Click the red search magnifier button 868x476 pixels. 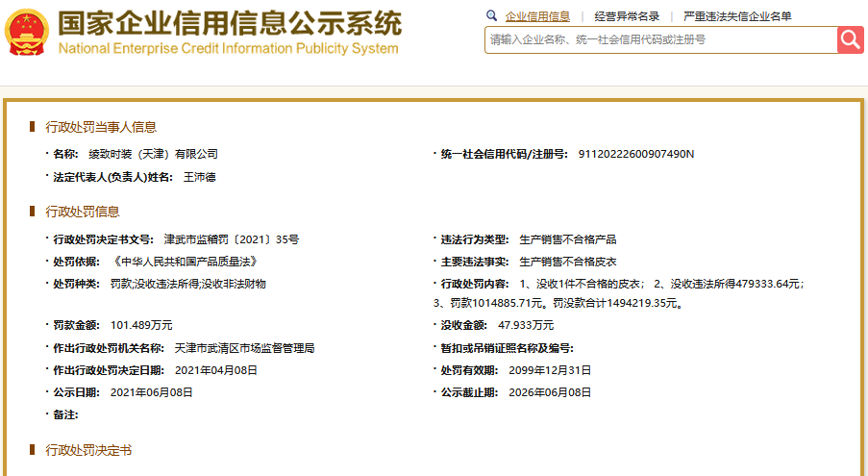tap(851, 39)
